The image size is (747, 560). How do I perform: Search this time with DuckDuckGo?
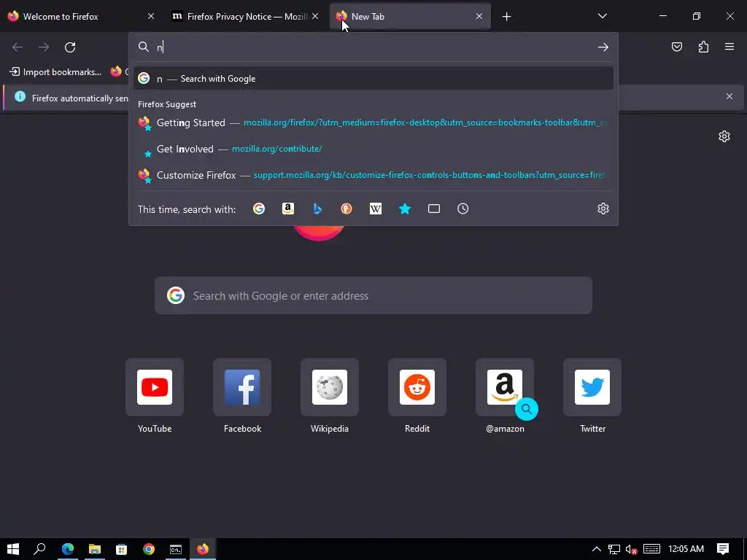[347, 209]
